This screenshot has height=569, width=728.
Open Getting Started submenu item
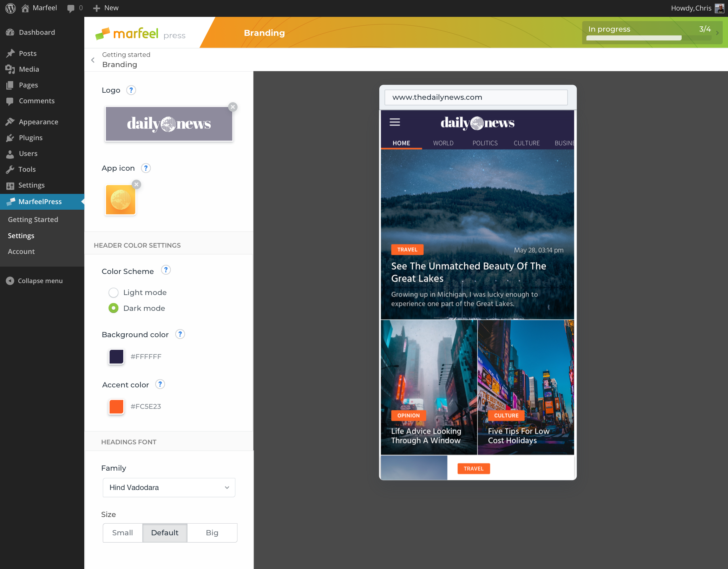33,220
